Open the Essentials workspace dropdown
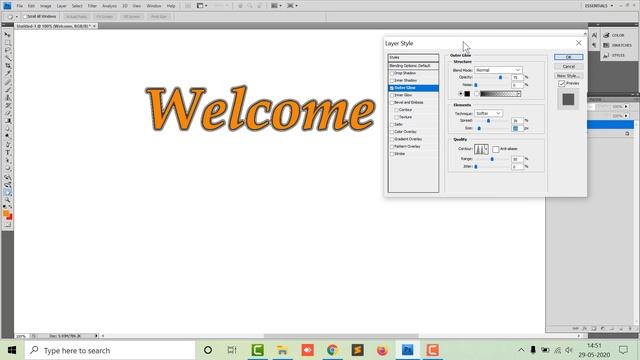 tap(599, 6)
